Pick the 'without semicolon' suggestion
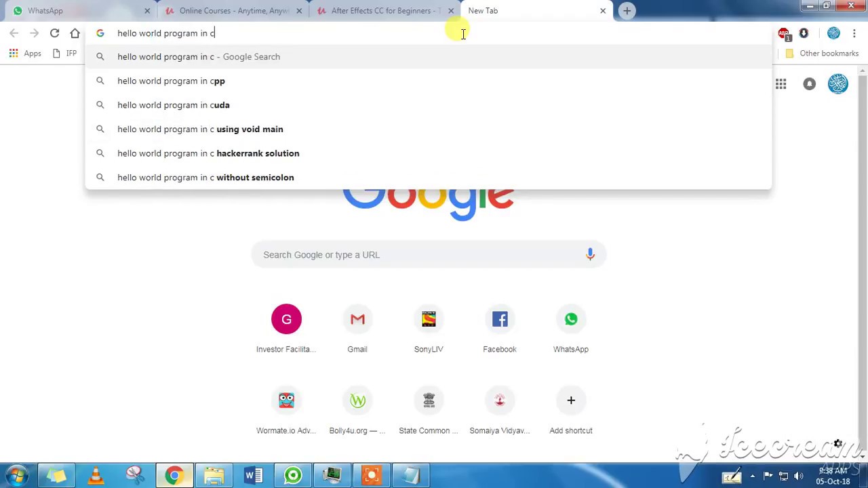Screen dimensions: 868x488 429,178
